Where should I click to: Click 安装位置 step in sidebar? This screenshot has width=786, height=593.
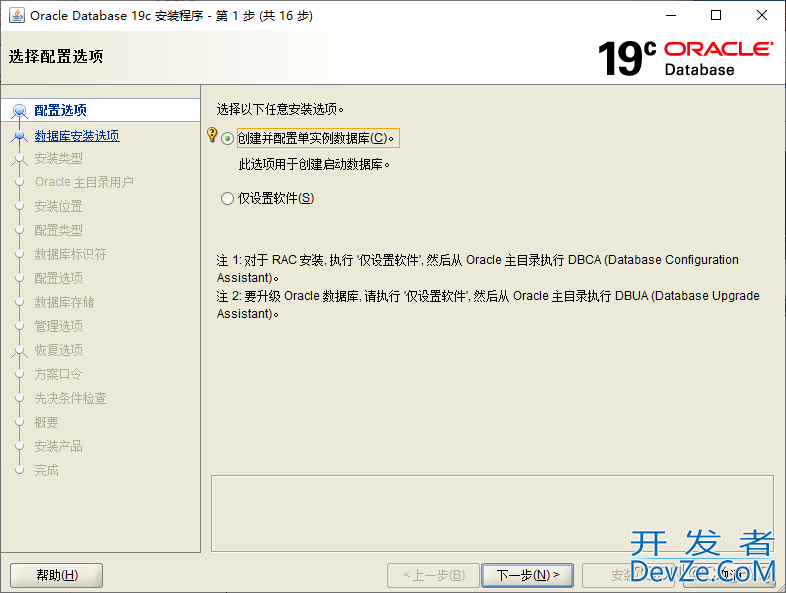(x=58, y=206)
